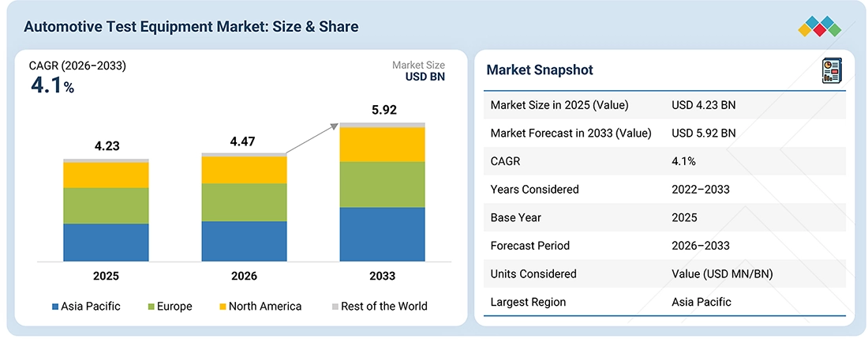
Task: Click the 4.47 value above the 2026 bar
Action: point(244,141)
